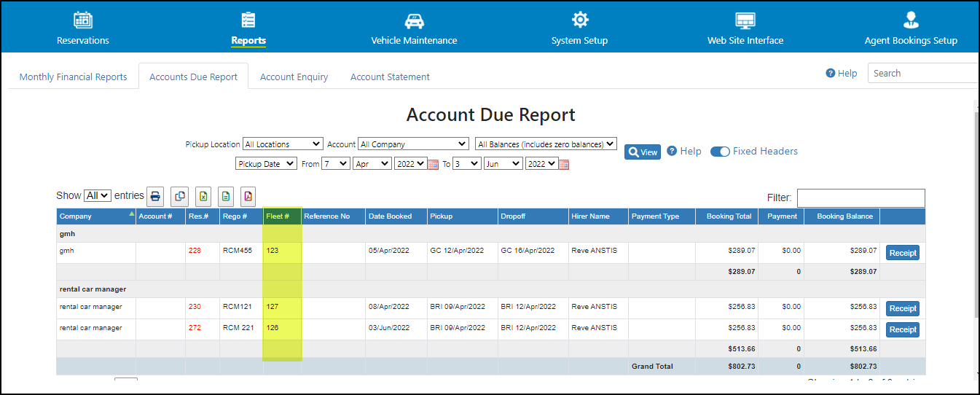Click the print icon above the table

pyautogui.click(x=155, y=196)
